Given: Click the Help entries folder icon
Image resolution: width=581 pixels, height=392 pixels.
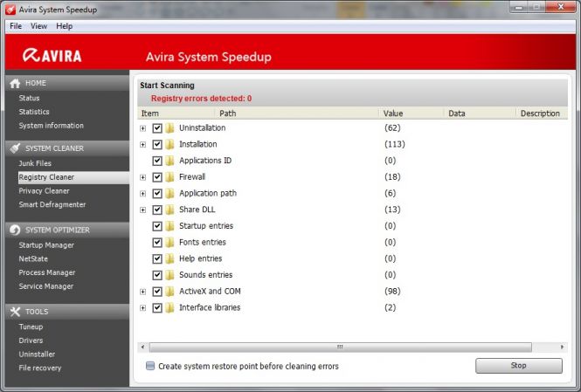Looking at the screenshot, I should [169, 258].
